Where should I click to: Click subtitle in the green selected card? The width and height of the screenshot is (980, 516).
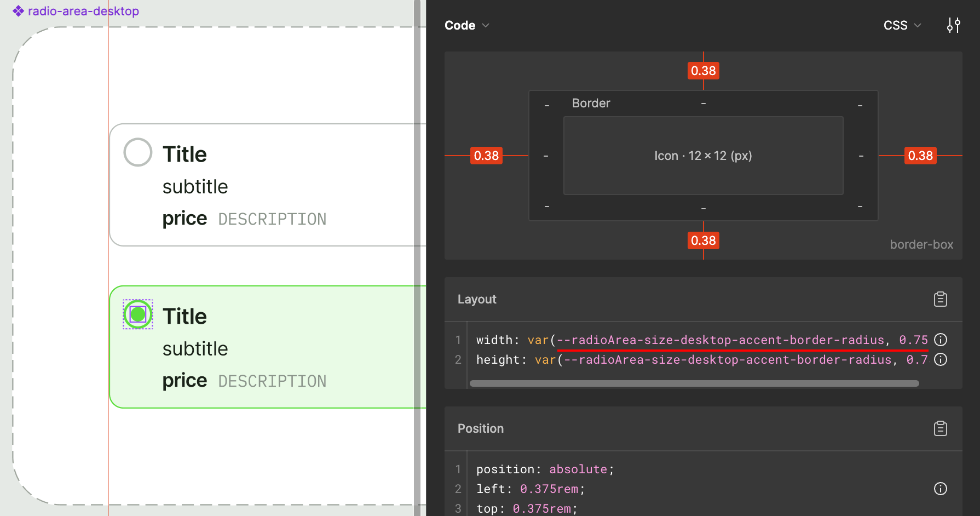[195, 349]
